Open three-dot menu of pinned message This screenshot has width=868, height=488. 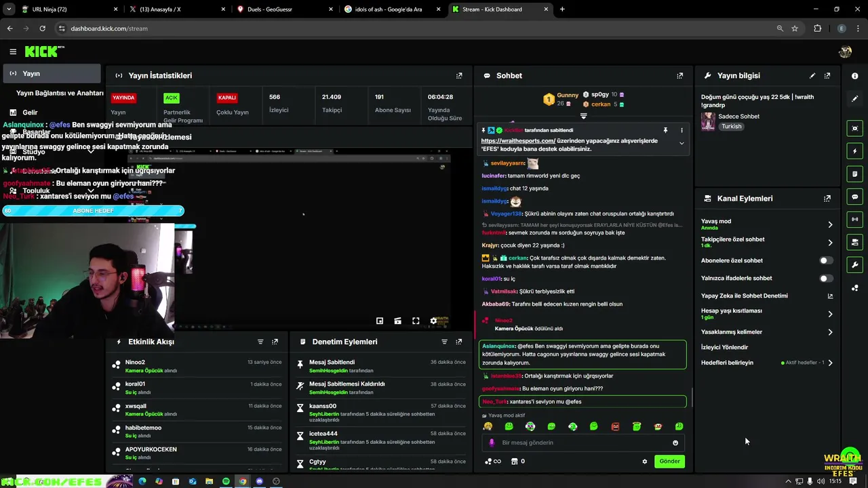682,130
